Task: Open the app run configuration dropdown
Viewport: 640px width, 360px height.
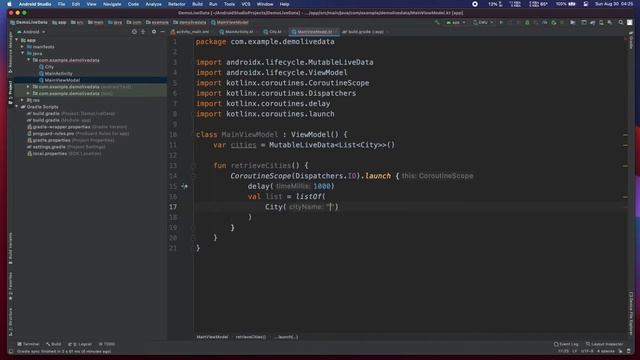Action: coord(456,22)
